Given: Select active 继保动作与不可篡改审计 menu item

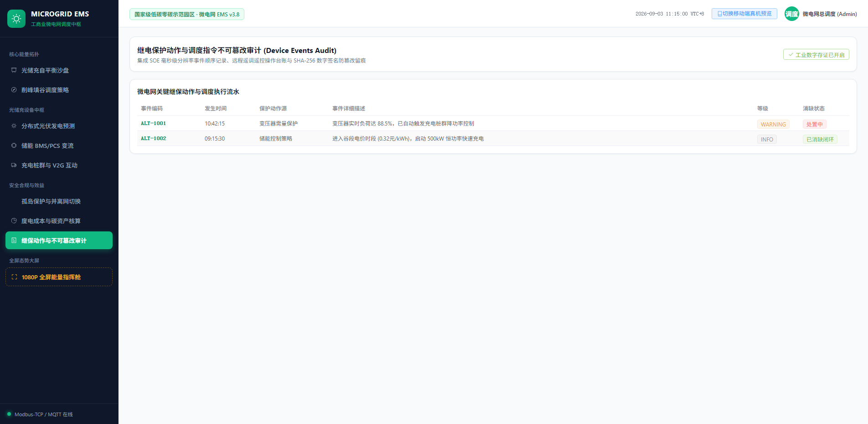Looking at the screenshot, I should [x=59, y=241].
